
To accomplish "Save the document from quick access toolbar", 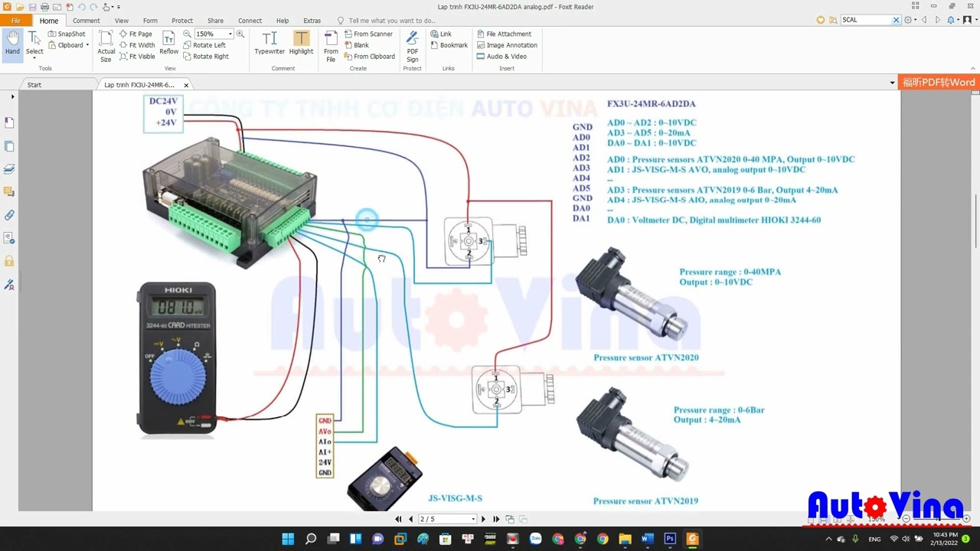I will coord(32,7).
